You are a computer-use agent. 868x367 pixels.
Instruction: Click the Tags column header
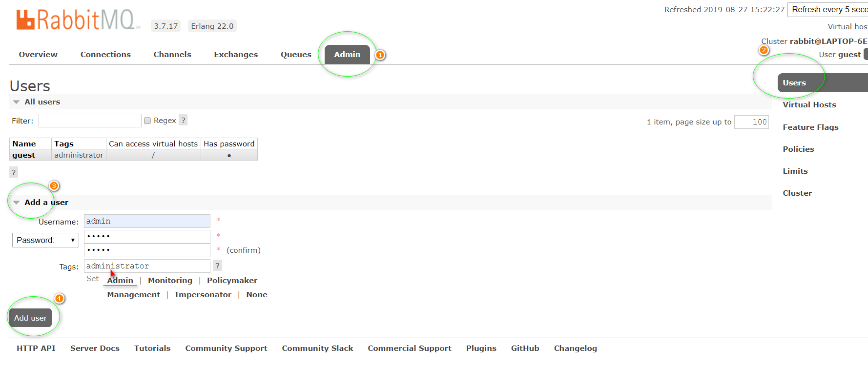click(x=79, y=144)
